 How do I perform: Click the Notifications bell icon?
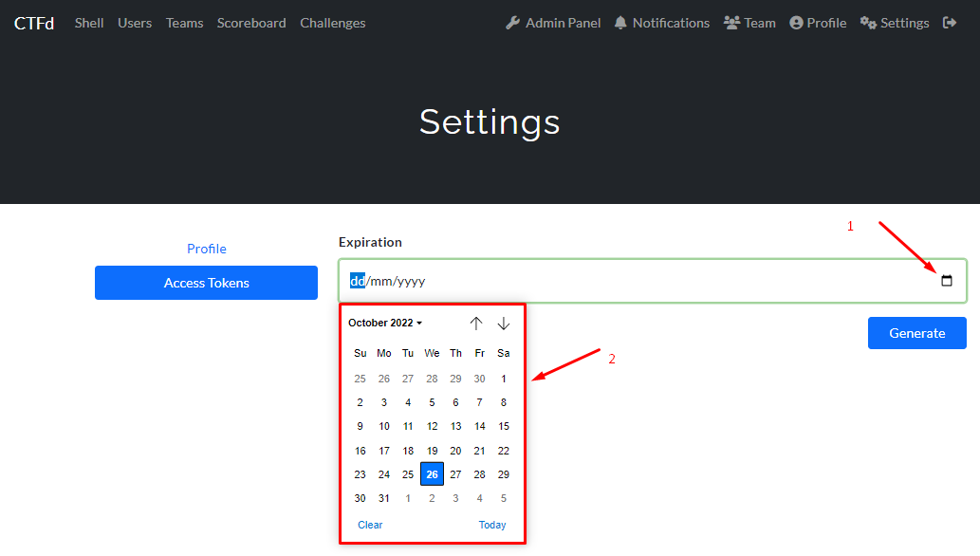pos(621,23)
